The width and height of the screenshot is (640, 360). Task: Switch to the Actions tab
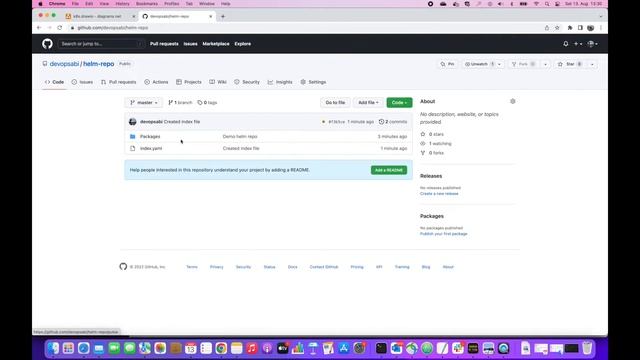(x=156, y=82)
